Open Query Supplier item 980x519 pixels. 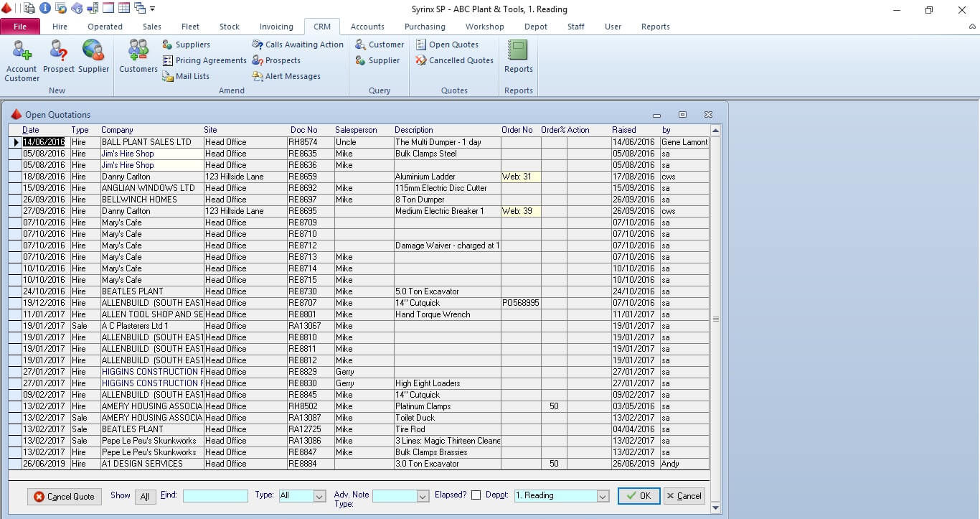coord(377,60)
